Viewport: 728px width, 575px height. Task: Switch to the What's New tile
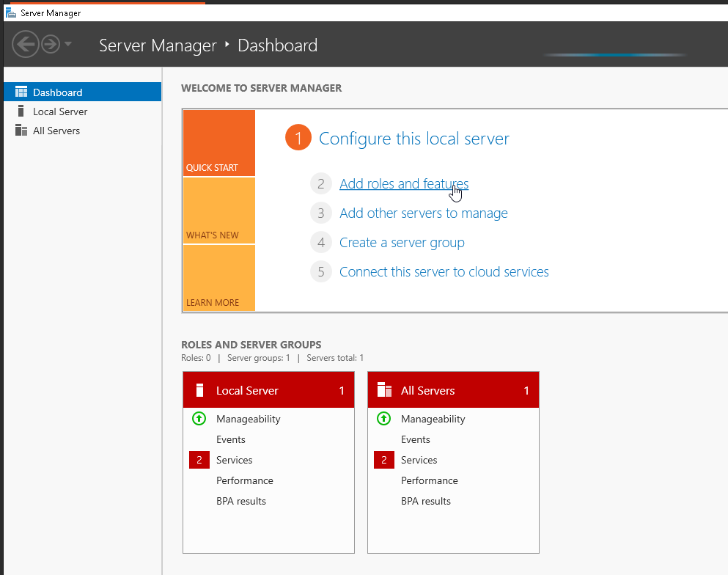(218, 210)
